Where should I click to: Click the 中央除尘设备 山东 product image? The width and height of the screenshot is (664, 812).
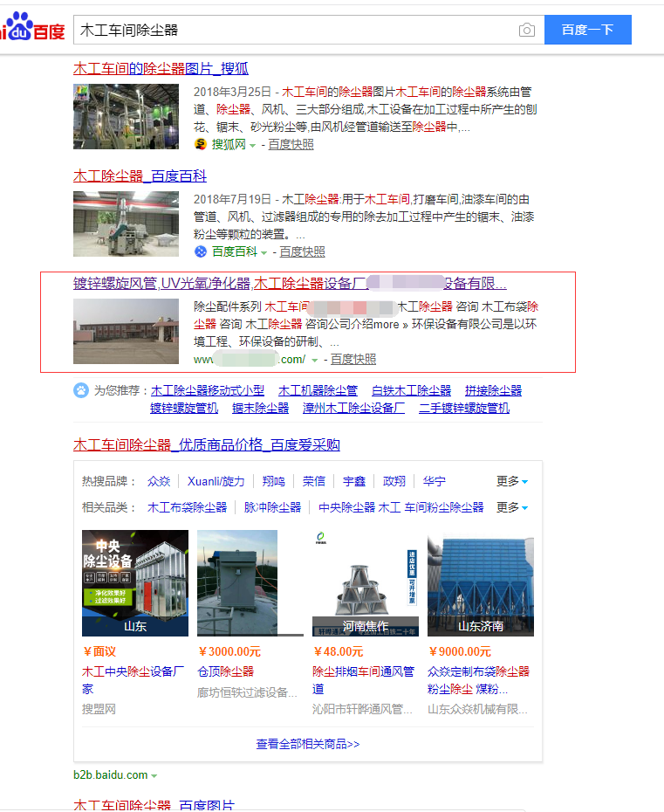(135, 583)
